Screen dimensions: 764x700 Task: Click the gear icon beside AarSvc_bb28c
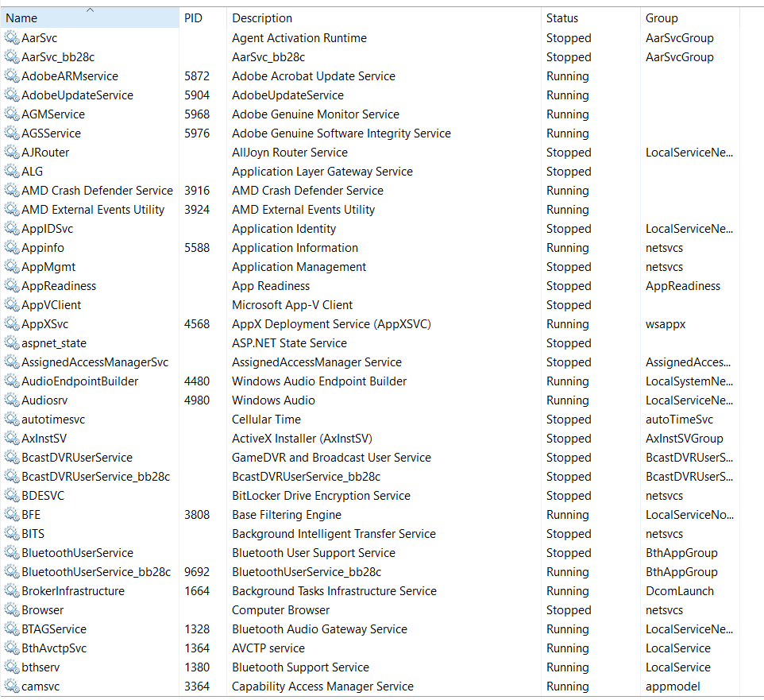click(12, 56)
